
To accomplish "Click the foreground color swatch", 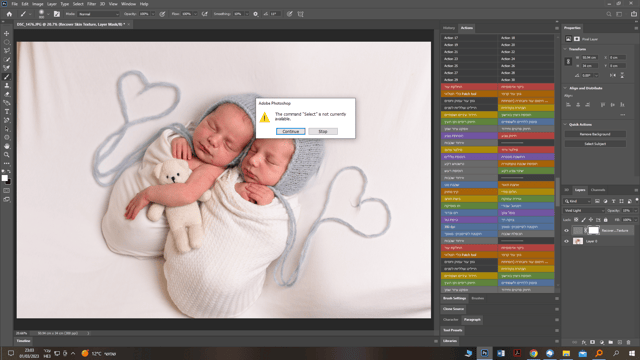I will pyautogui.click(x=4, y=178).
